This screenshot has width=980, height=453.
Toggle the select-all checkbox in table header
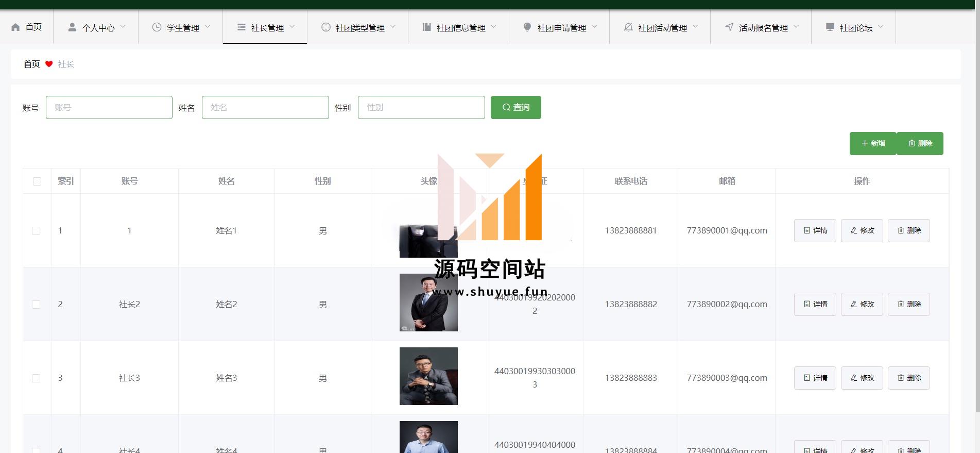tap(37, 181)
